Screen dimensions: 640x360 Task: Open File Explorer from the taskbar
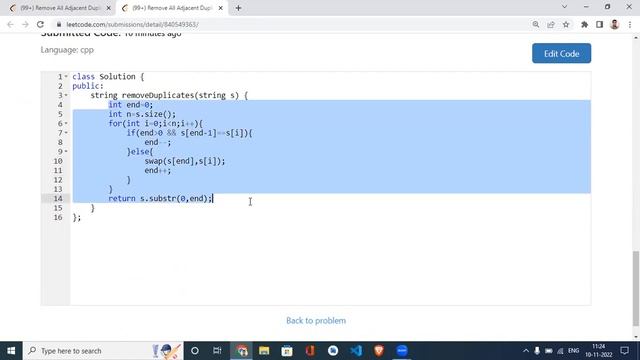pyautogui.click(x=264, y=351)
